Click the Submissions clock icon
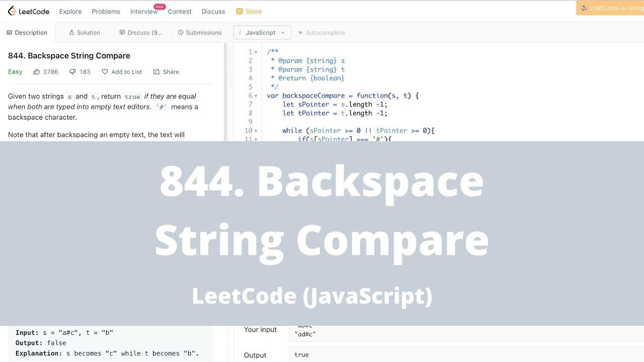 pyautogui.click(x=181, y=33)
